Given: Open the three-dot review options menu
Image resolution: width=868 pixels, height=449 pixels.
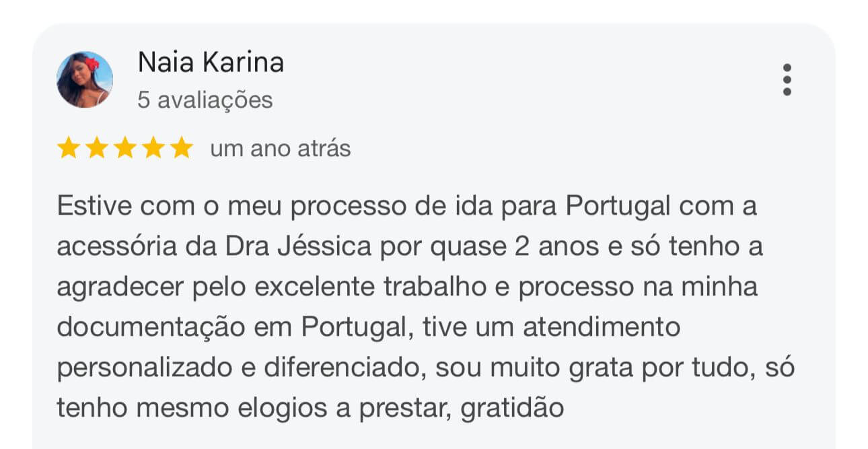Looking at the screenshot, I should (x=787, y=79).
